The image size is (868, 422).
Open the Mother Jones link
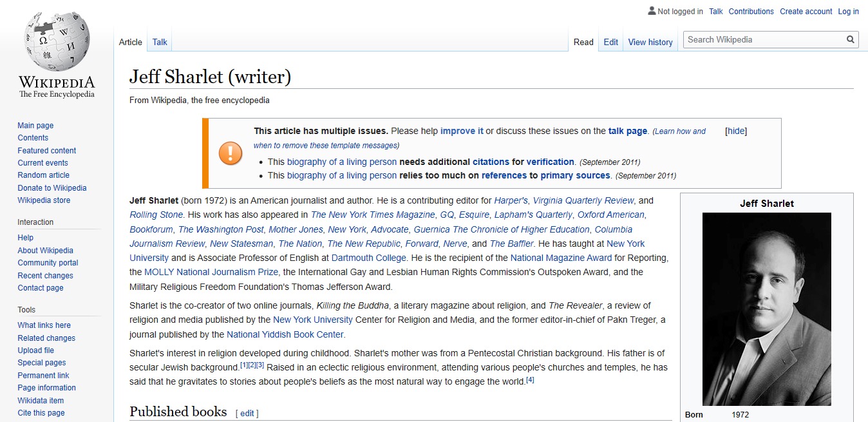point(296,229)
